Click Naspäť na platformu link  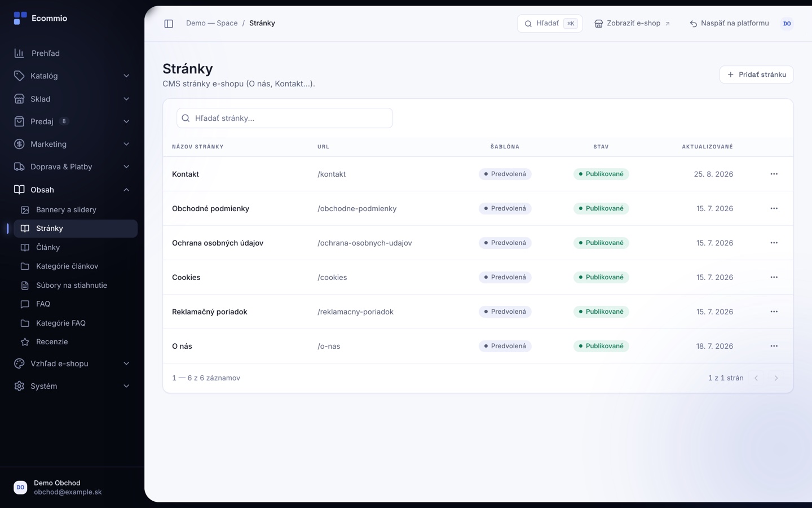(x=729, y=24)
